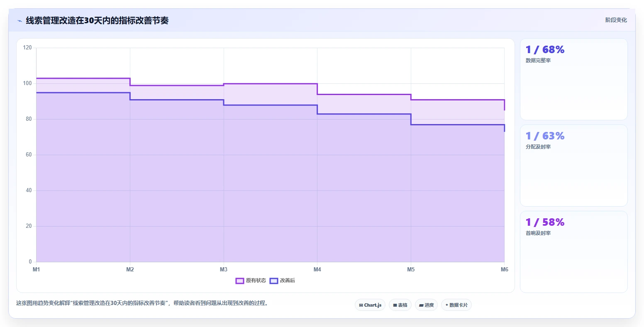Click the M6 x-axis label

pos(504,270)
